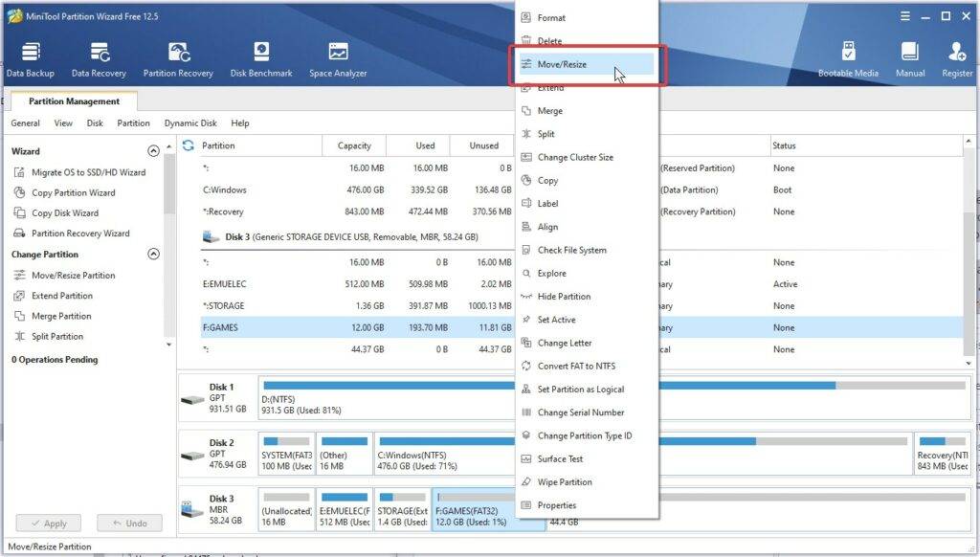The image size is (980, 557).
Task: Launch Partition Recovery Wizard in sidebar
Action: [72, 234]
